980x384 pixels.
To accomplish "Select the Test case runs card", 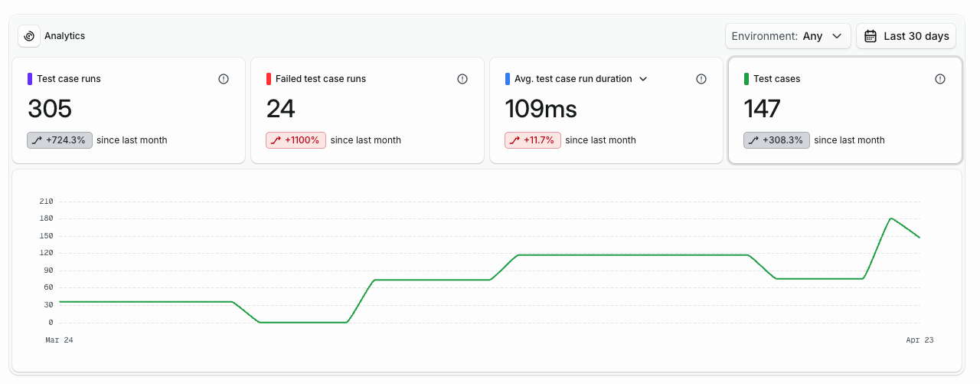I will click(129, 110).
